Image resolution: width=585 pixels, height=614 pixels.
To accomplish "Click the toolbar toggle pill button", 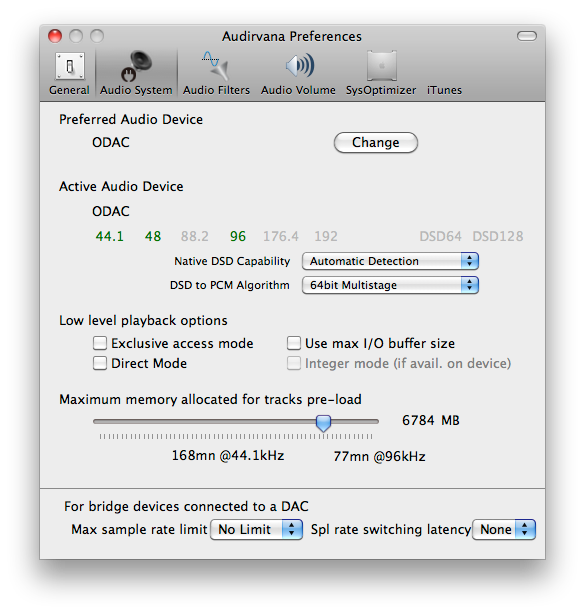I will 527,36.
